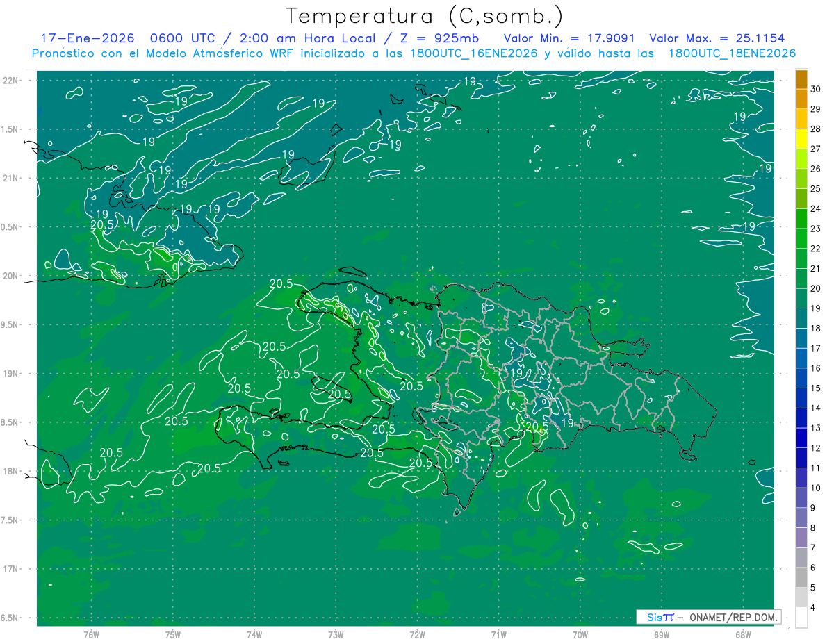This screenshot has height=644, width=834.
Task: Click the legend scale value '26'
Action: coord(816,169)
